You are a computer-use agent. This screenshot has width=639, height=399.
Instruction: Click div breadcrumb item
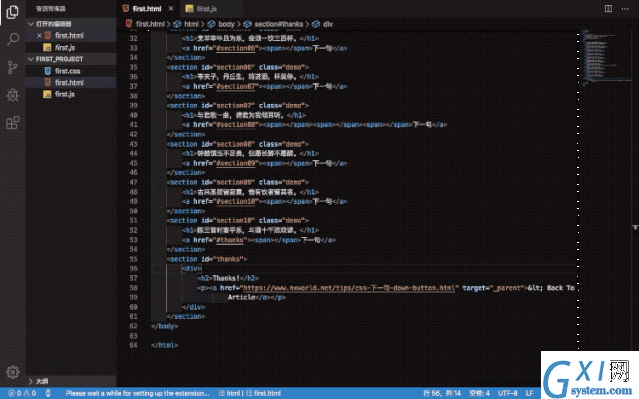(323, 24)
